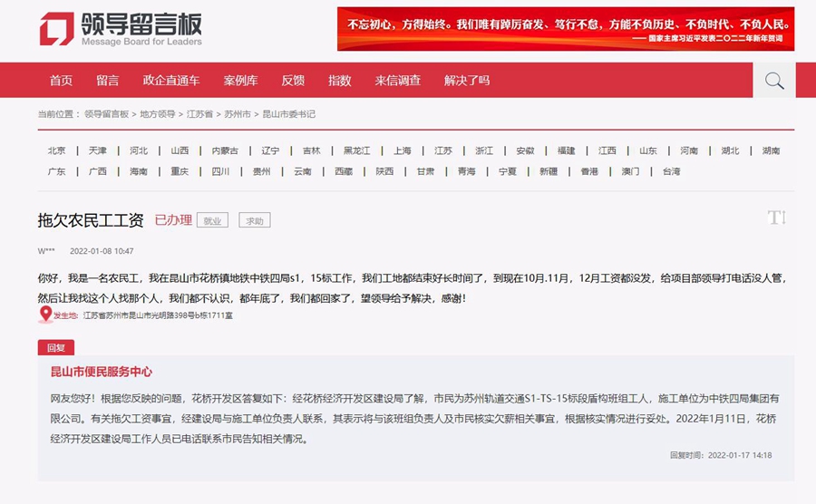This screenshot has height=504, width=816.
Task: Choose the 台湾 region link
Action: tap(671, 171)
